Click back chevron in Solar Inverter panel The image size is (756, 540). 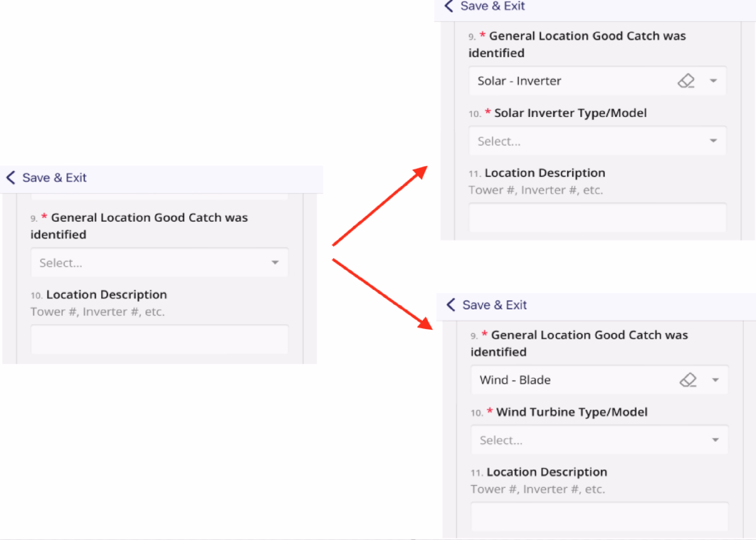pyautogui.click(x=449, y=6)
